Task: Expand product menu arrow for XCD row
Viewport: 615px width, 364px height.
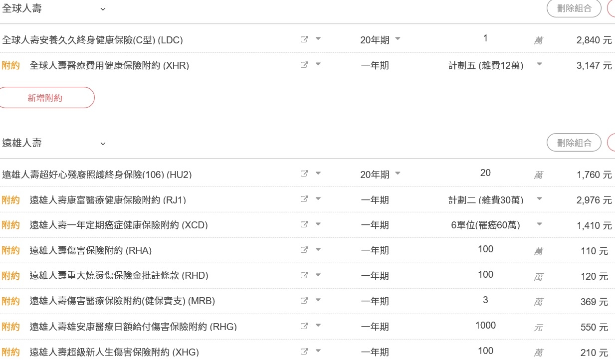Action: (318, 224)
